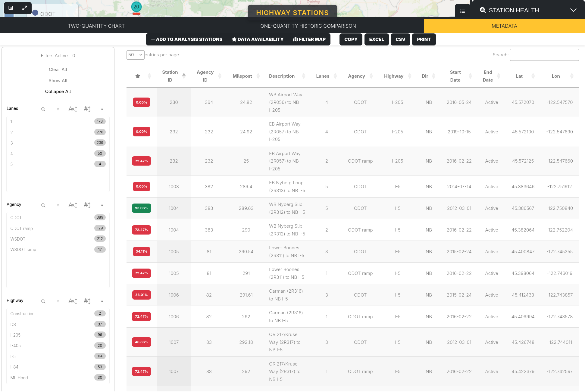Viewport: 585px width, 392px height.
Task: Click the expand fullscreen arrows icon
Action: [x=25, y=8]
